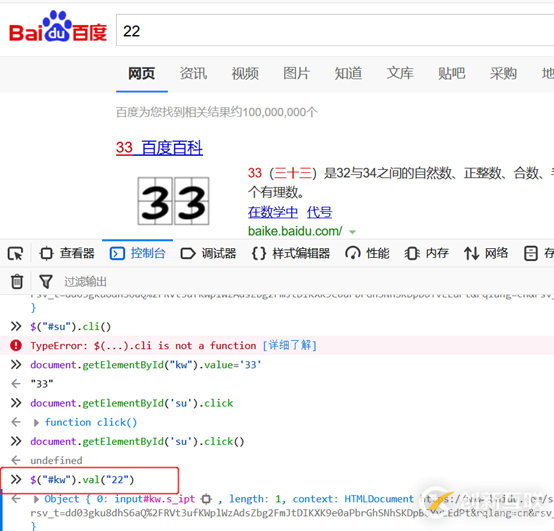The width and height of the screenshot is (554, 531).
Task: Open the 贴吧 tab
Action: 452,73
